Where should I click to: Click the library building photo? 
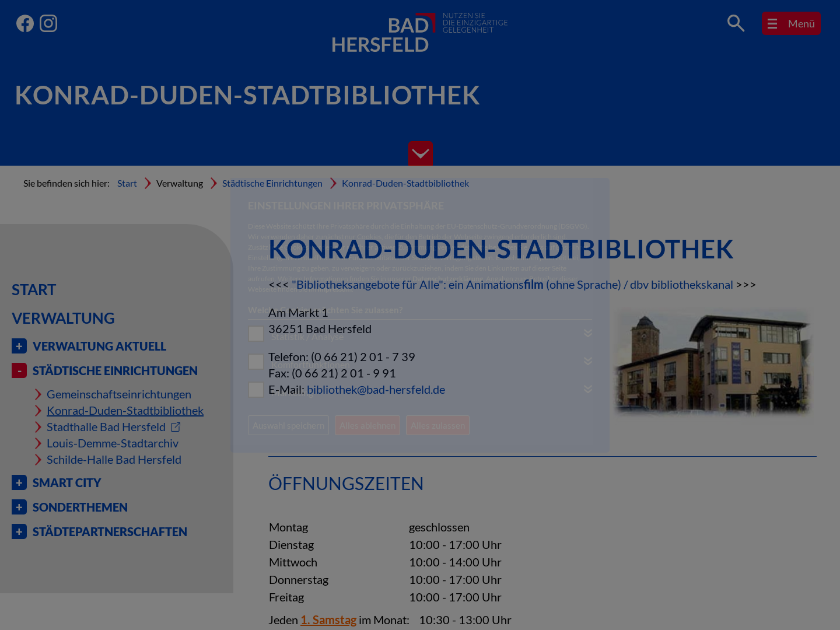coord(713,362)
